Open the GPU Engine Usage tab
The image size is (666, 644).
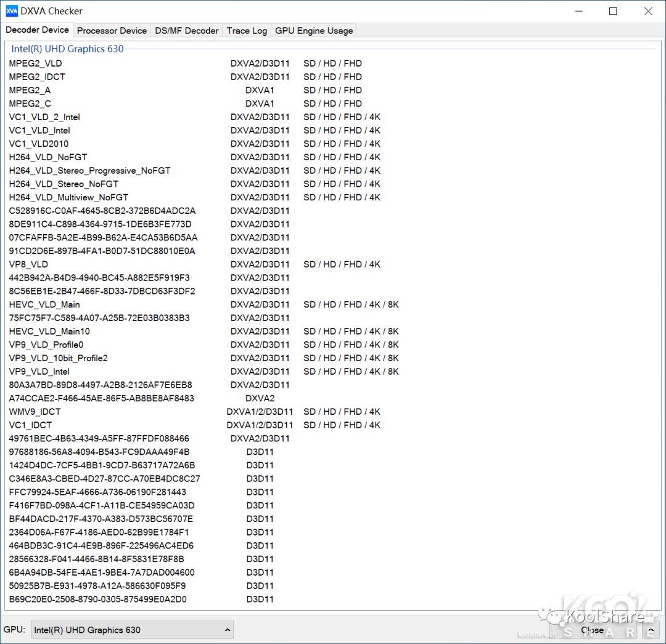tap(314, 31)
